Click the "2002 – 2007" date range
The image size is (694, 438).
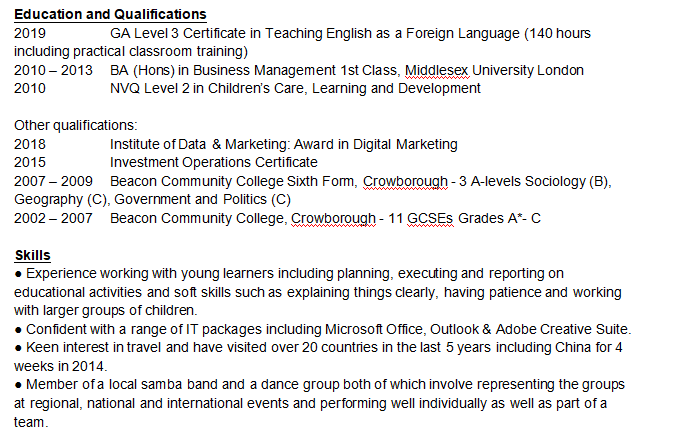tap(54, 218)
